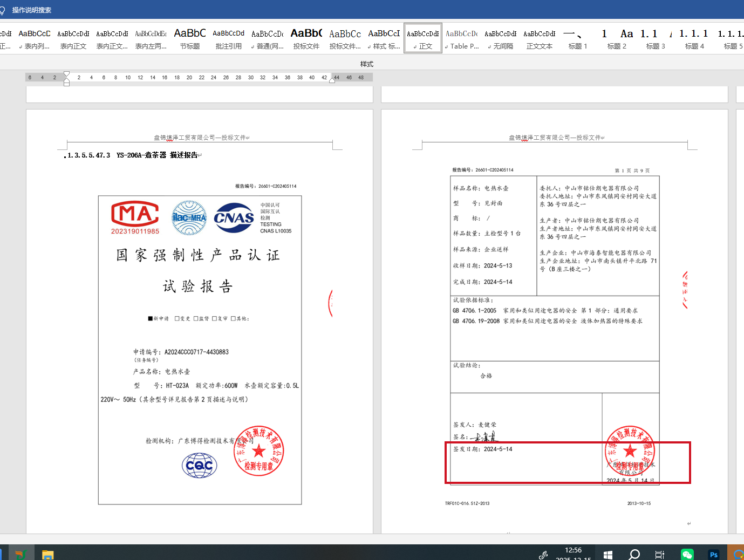Click the GB 4706.19-2008 standard line
Viewport: 744px width, 560px height.
point(548,321)
